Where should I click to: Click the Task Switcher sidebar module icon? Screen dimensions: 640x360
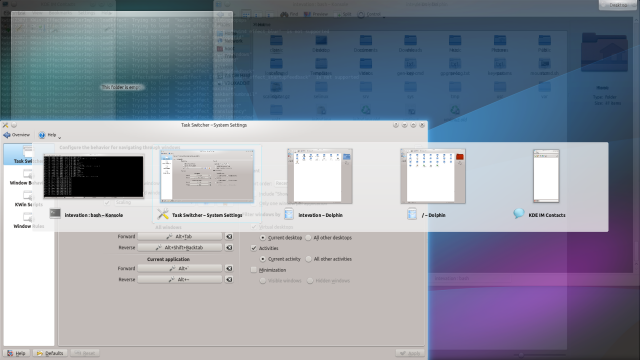27,151
